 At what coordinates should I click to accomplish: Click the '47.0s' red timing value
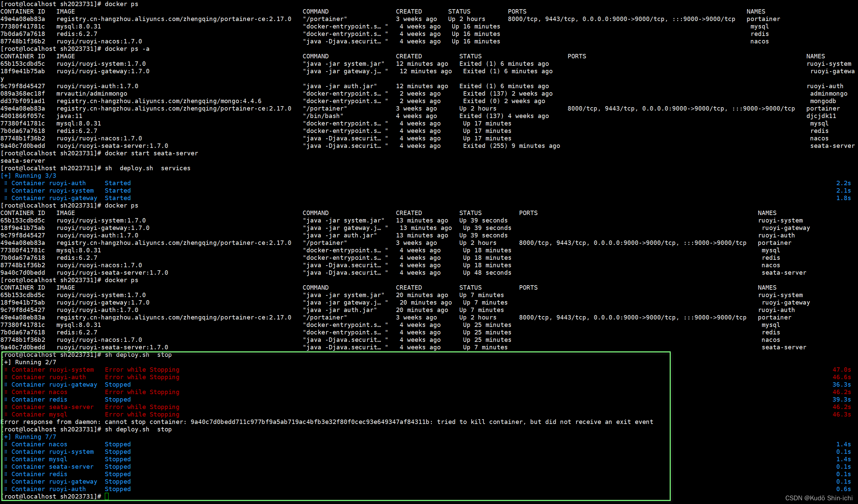coord(842,370)
